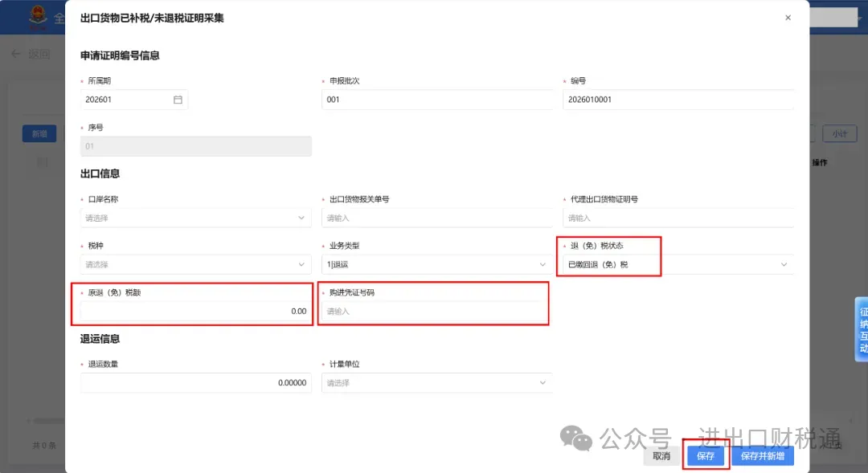Click the 退运信息 section heading
The image size is (868, 473).
[100, 339]
